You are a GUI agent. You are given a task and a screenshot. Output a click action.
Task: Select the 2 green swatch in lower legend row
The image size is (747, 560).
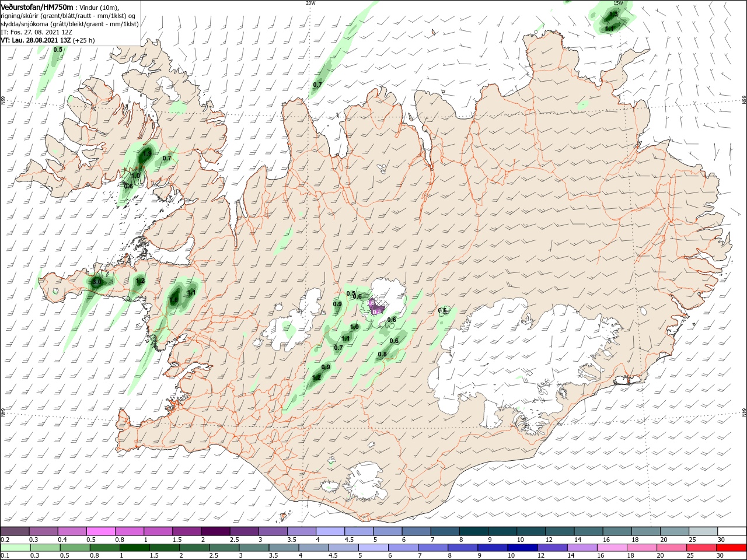coord(194,548)
